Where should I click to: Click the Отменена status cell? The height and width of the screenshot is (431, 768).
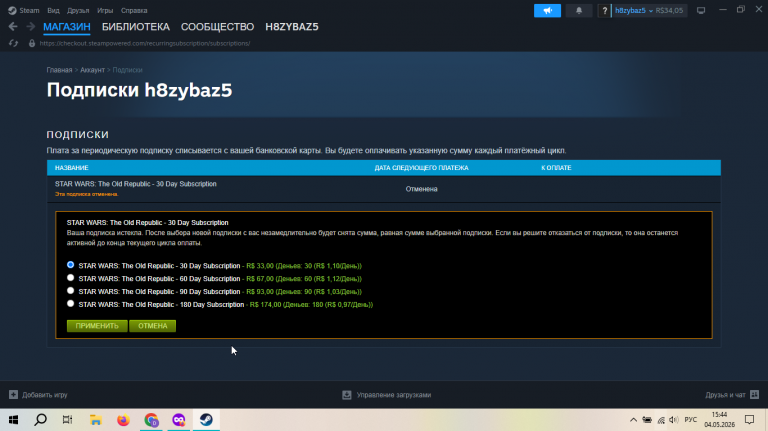coord(421,189)
